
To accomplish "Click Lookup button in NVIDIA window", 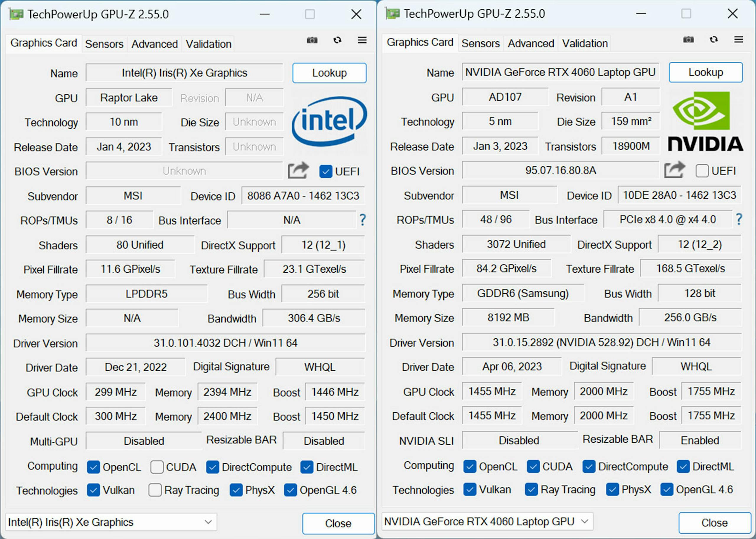I will click(x=706, y=72).
